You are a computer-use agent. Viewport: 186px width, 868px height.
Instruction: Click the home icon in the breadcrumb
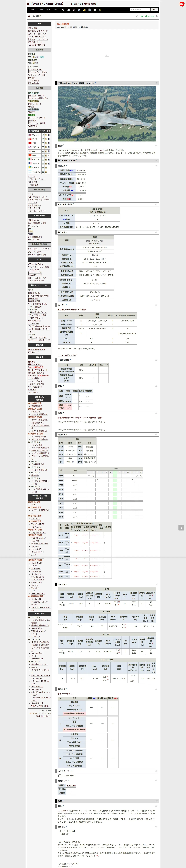click(x=29, y=16)
